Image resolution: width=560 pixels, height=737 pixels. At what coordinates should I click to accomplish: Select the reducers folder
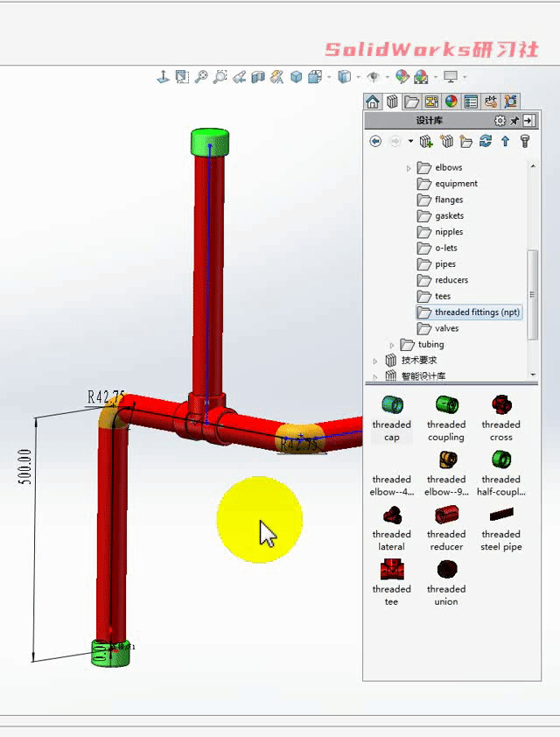coord(443,280)
